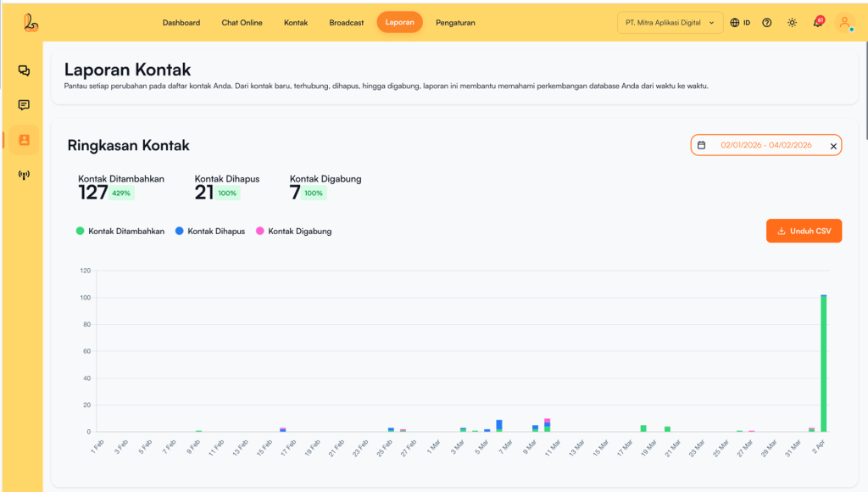Open the message report sidebar icon

[24, 105]
